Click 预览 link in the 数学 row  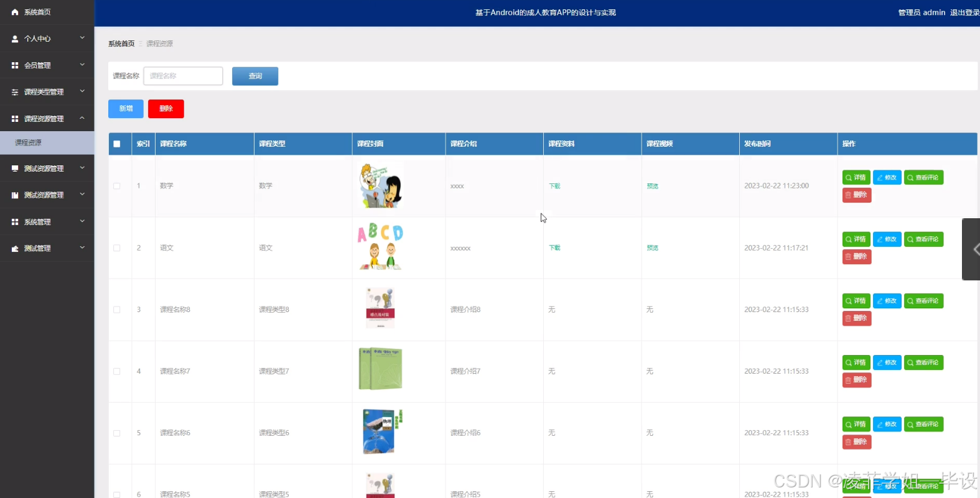point(652,186)
